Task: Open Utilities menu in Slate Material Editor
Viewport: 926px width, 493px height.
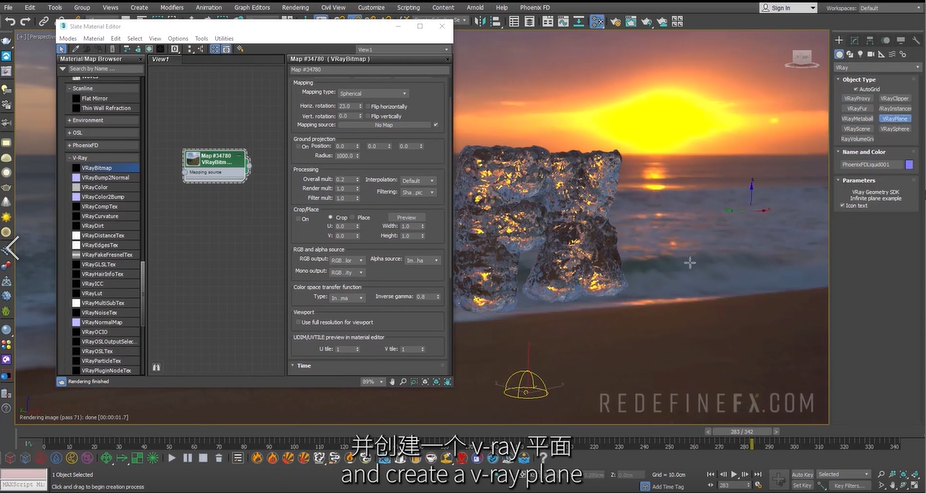Action: [224, 38]
